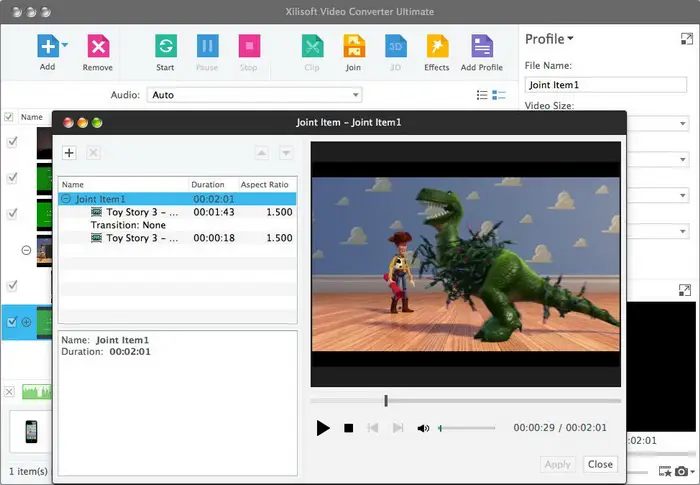This screenshot has width=700, height=485.
Task: Click the Join toolbar icon
Action: (x=354, y=46)
